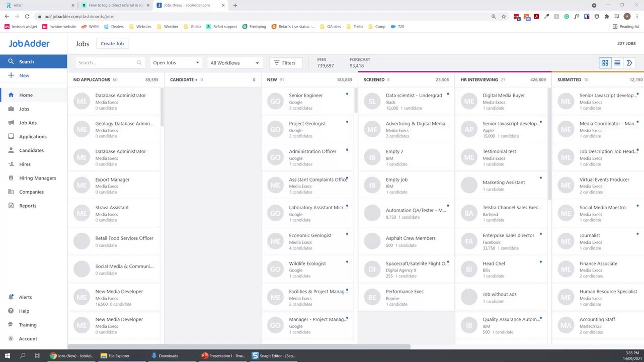Screen dimensions: 644x362
Task: Open the Refari support bookmark
Action: (221, 27)
